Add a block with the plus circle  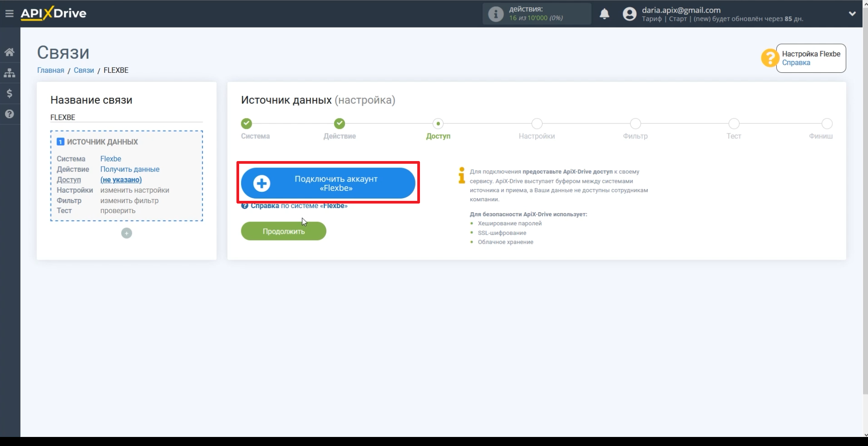pos(127,233)
